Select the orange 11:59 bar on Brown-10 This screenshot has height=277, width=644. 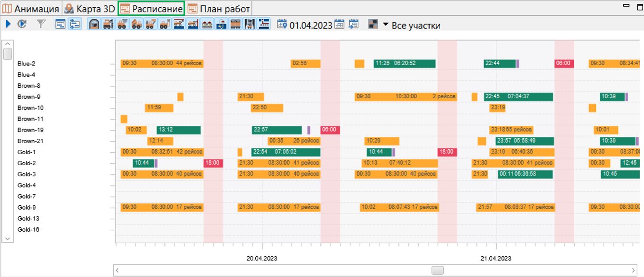(159, 108)
